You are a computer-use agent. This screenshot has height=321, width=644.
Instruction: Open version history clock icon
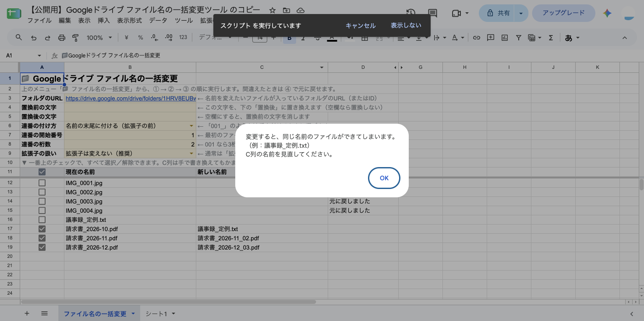click(410, 13)
